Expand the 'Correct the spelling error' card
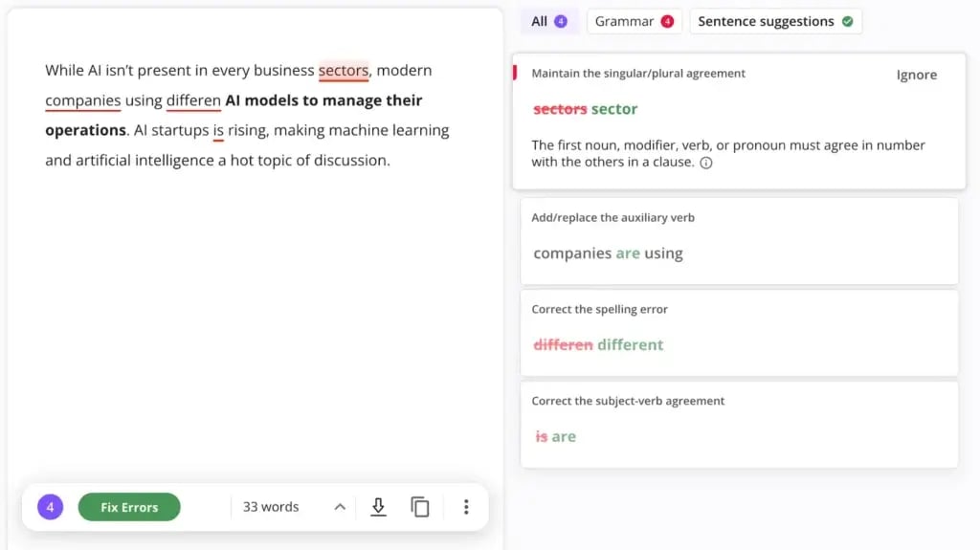This screenshot has width=980, height=550. (739, 332)
